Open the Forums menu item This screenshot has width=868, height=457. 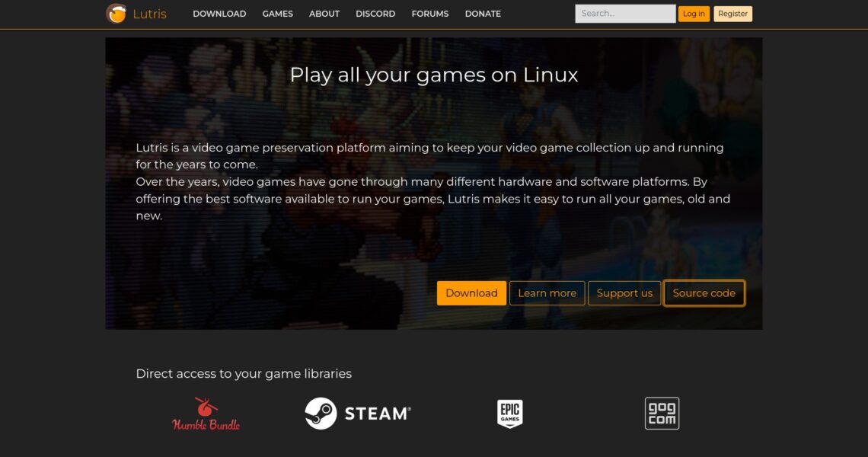(x=430, y=14)
